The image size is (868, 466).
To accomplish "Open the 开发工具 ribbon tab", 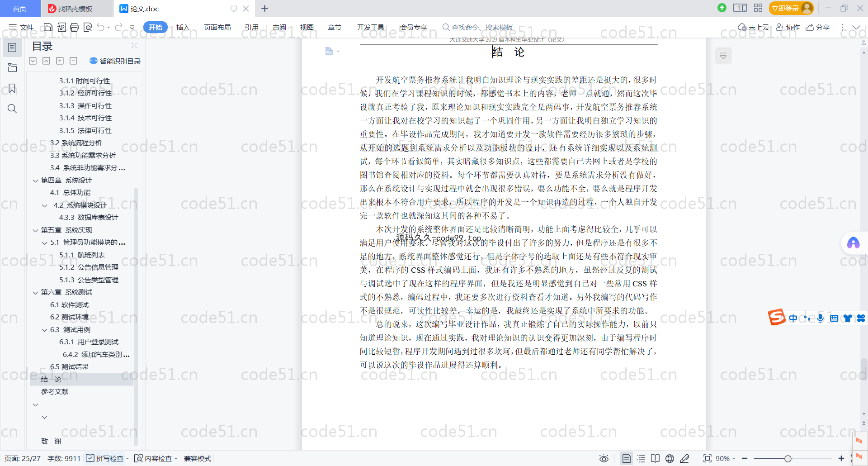I will coord(370,27).
